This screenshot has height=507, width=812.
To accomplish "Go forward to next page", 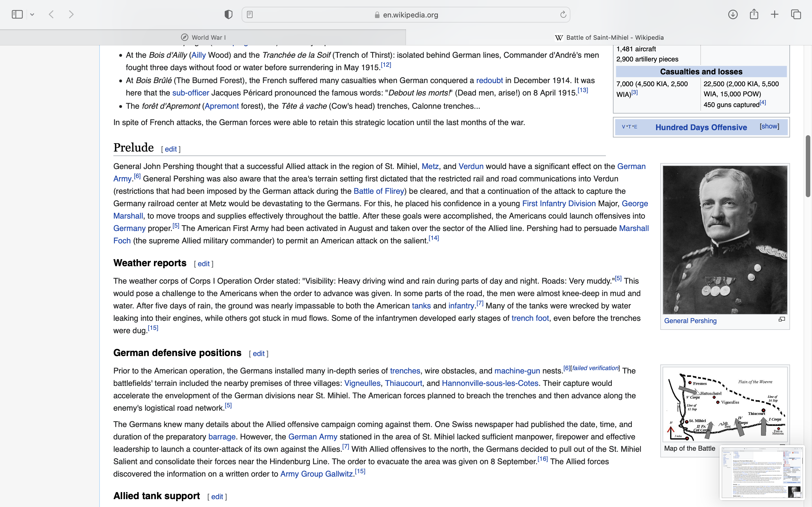I will [71, 14].
